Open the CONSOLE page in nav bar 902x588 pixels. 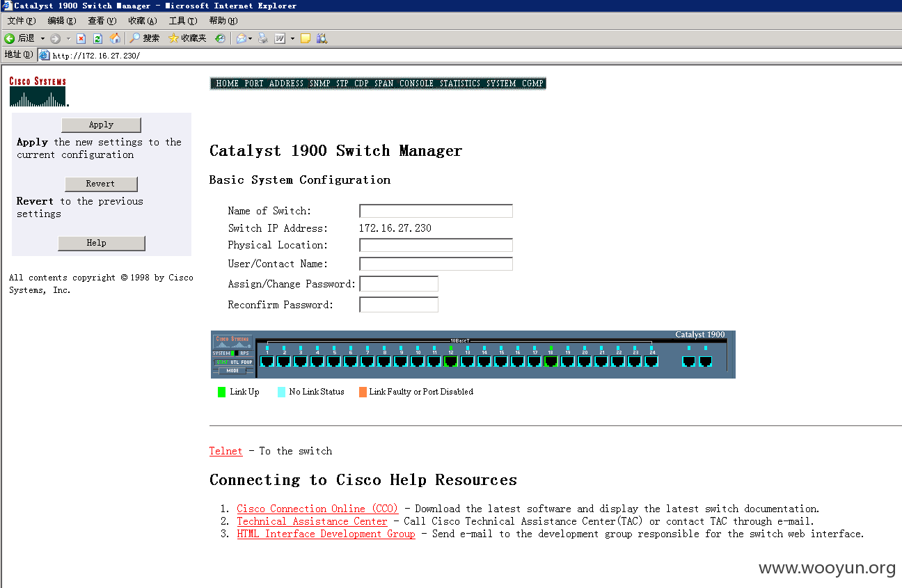pos(416,84)
